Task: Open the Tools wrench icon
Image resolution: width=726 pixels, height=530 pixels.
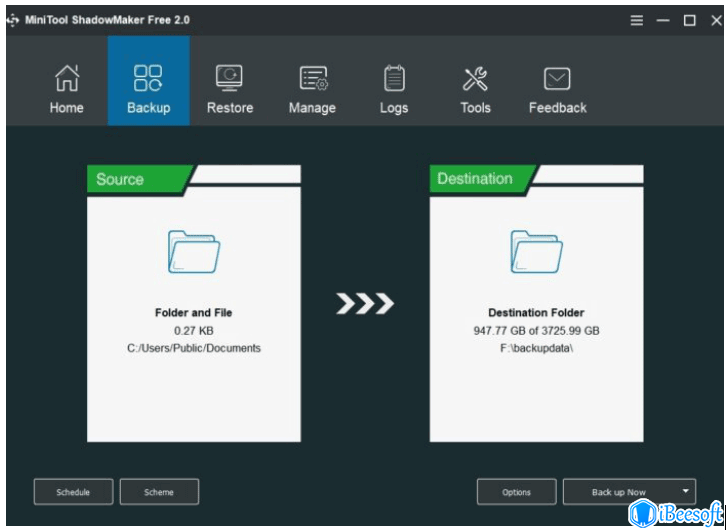Action: pyautogui.click(x=475, y=78)
